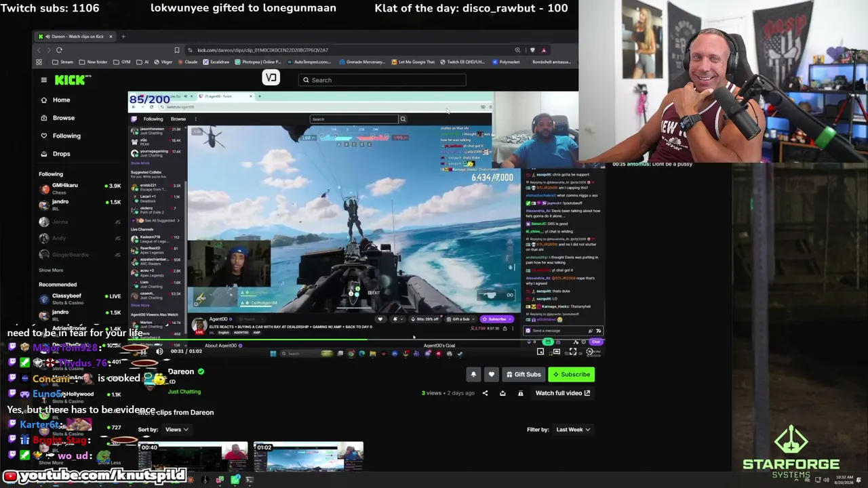868x488 pixels.
Task: Click the Gift Subs button
Action: (x=524, y=374)
